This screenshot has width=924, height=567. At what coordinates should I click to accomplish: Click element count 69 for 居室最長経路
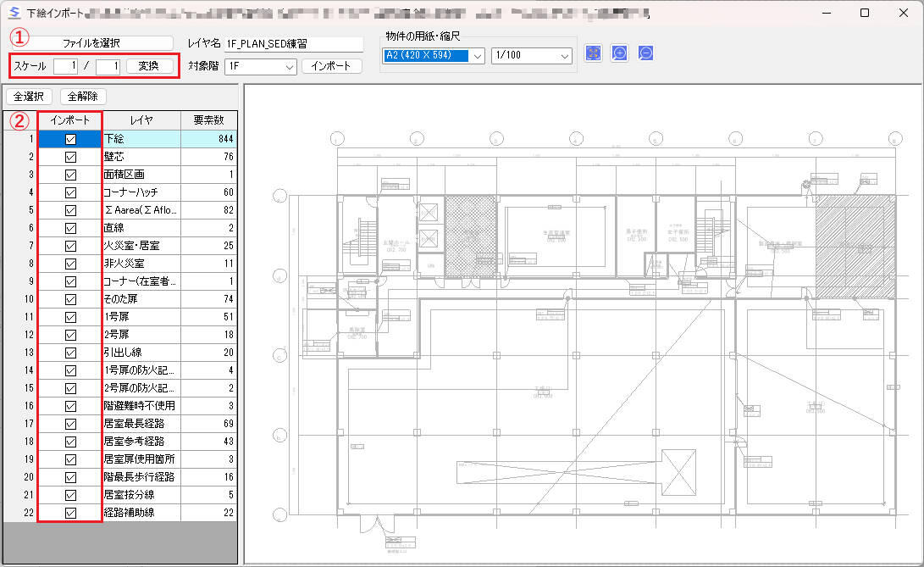tap(208, 424)
